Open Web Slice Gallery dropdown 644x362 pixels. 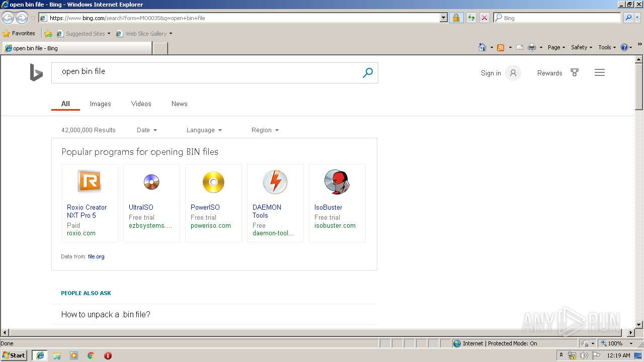[x=171, y=34]
